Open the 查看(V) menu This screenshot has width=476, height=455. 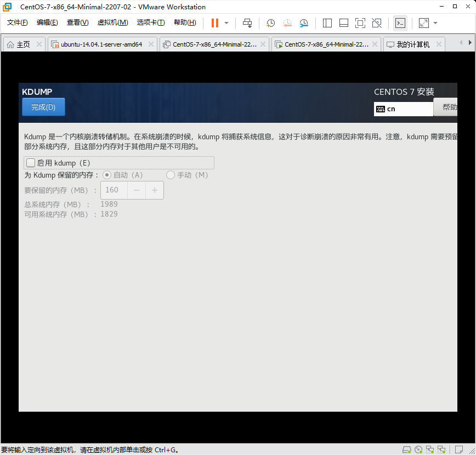78,22
